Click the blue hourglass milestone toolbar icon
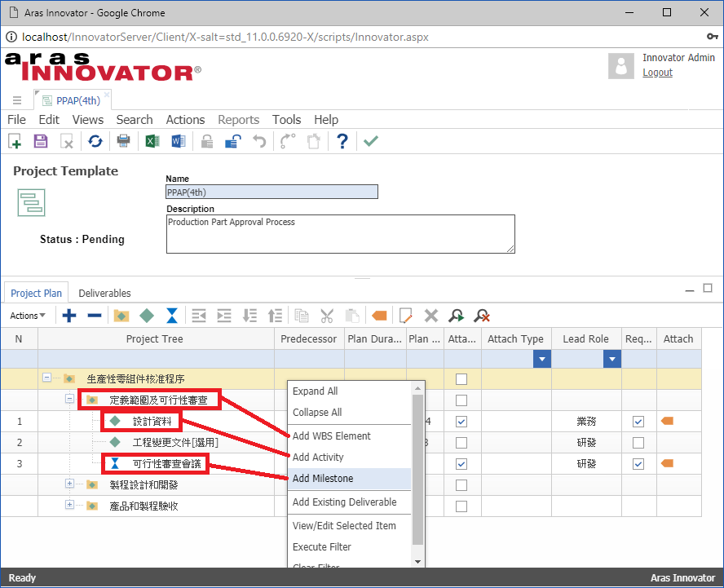 point(172,316)
